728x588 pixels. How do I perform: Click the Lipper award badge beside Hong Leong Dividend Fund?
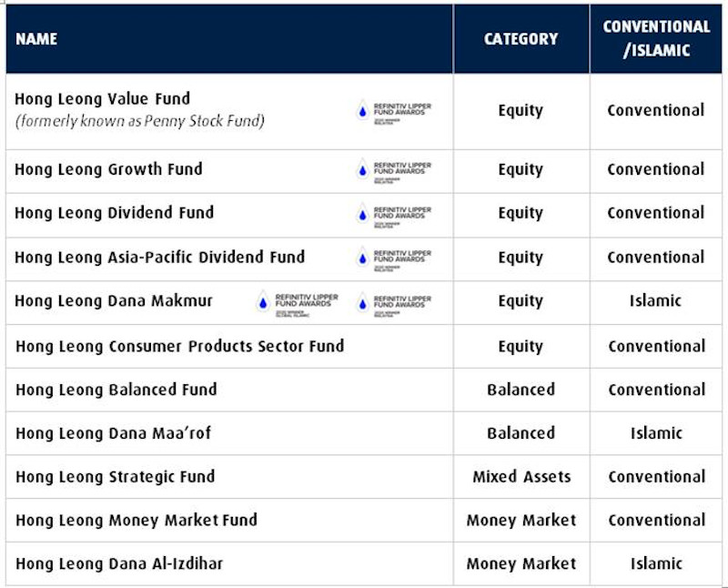tap(393, 213)
